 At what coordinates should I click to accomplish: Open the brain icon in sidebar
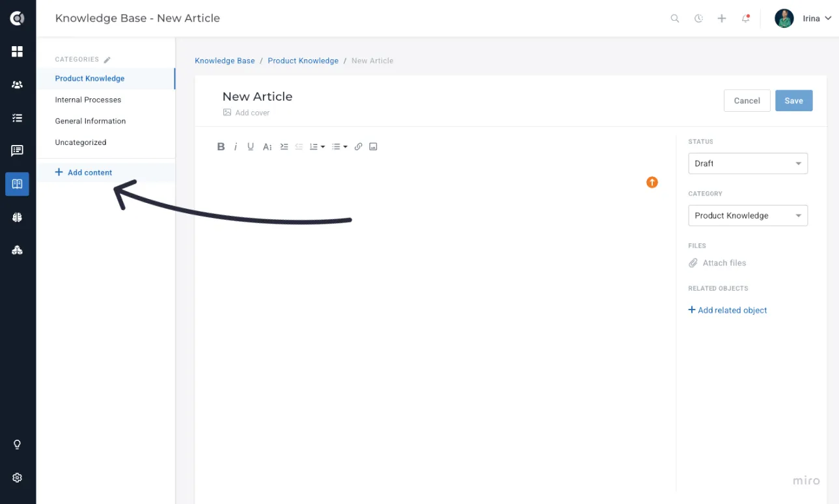(x=18, y=217)
